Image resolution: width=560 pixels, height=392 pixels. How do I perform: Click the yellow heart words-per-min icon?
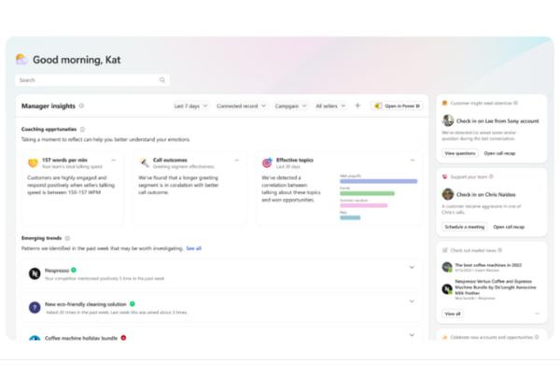[33, 162]
